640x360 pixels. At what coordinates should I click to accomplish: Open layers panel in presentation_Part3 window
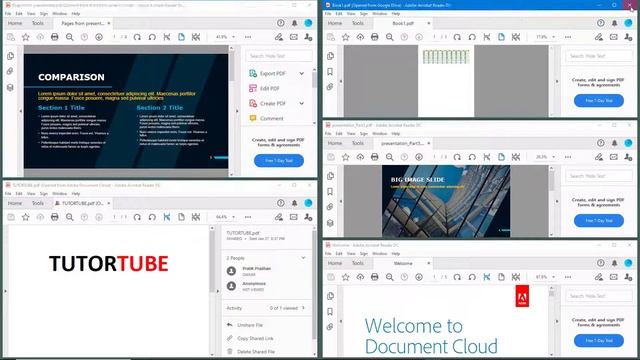tap(330, 223)
